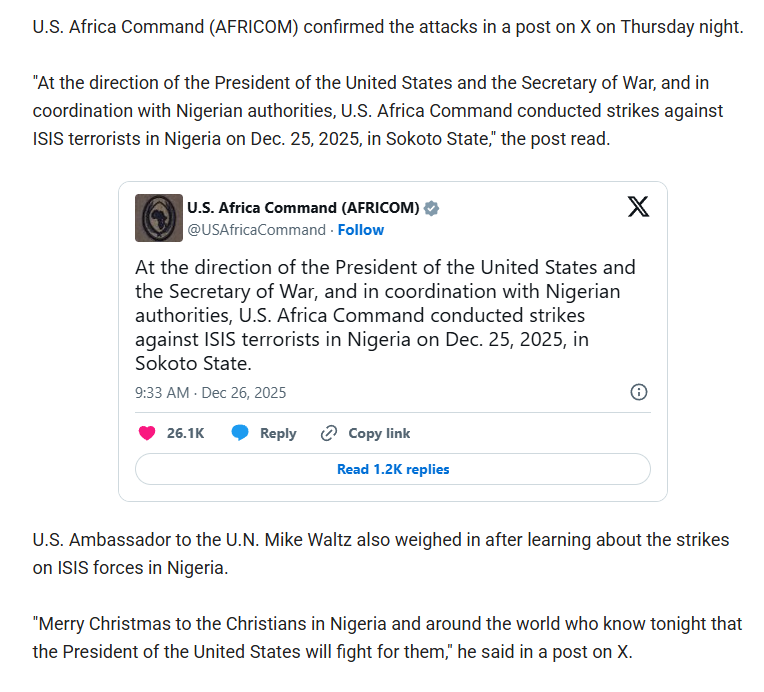Click the 26.1K likes count
Viewport: 764px width, 692px height.
185,433
